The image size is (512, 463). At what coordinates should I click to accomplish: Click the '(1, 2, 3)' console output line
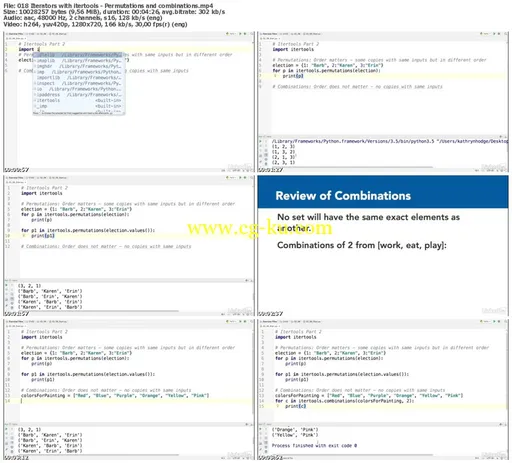(283, 147)
